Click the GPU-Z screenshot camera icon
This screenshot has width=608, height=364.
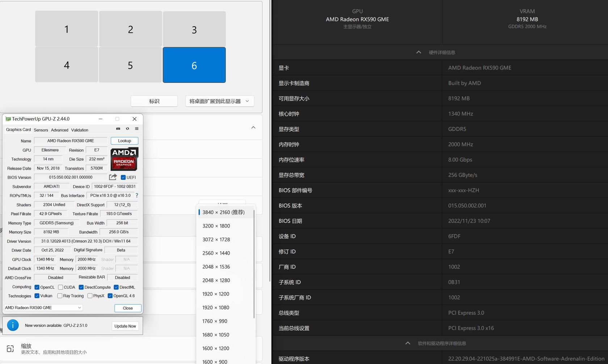point(118,128)
